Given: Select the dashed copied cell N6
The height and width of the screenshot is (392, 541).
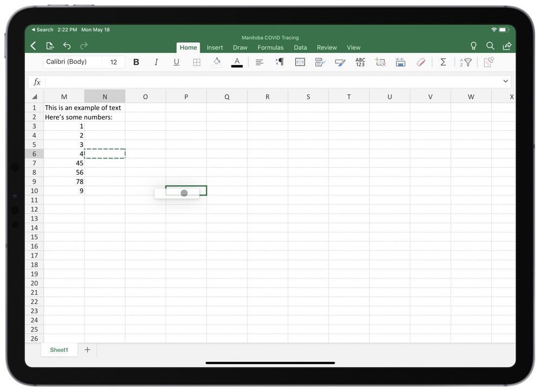Looking at the screenshot, I should coord(104,154).
